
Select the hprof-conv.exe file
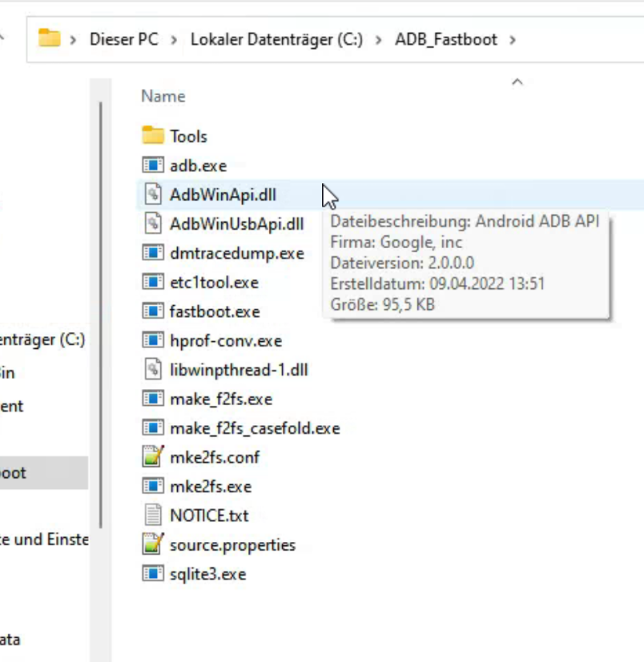(x=225, y=341)
